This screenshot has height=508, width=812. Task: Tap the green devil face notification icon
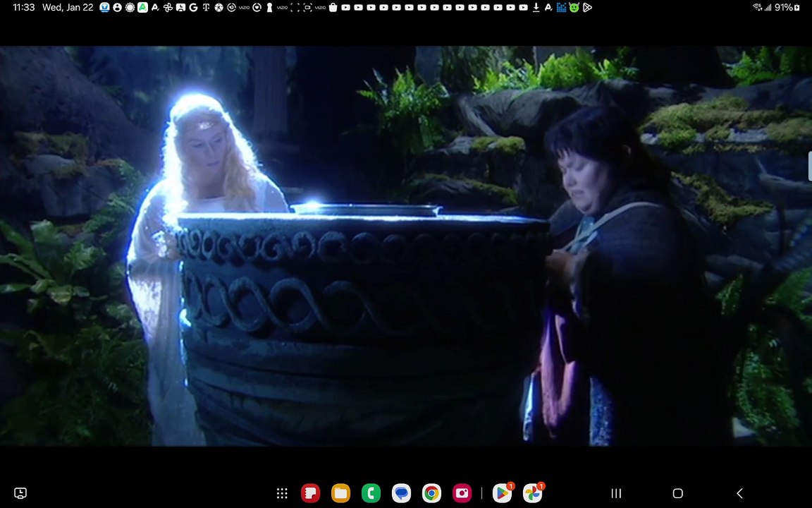574,7
